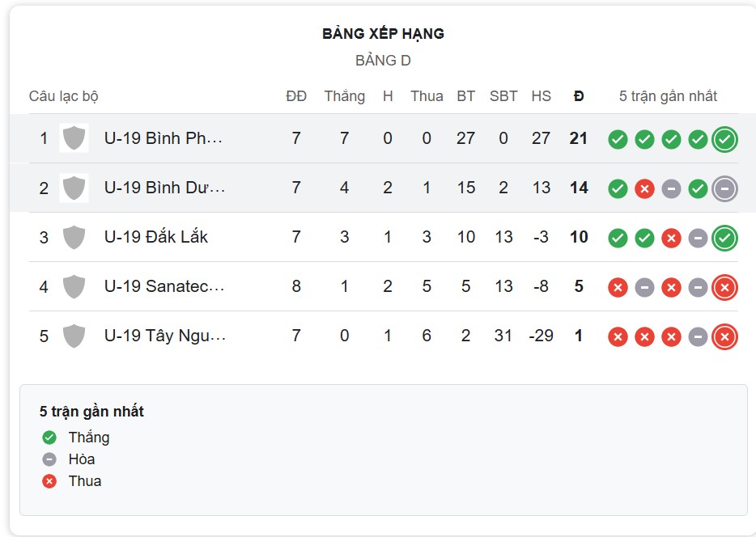Image resolution: width=756 pixels, height=537 pixels.
Task: Click the shield icon beside U-19 Đắk Lắk
Action: click(74, 238)
